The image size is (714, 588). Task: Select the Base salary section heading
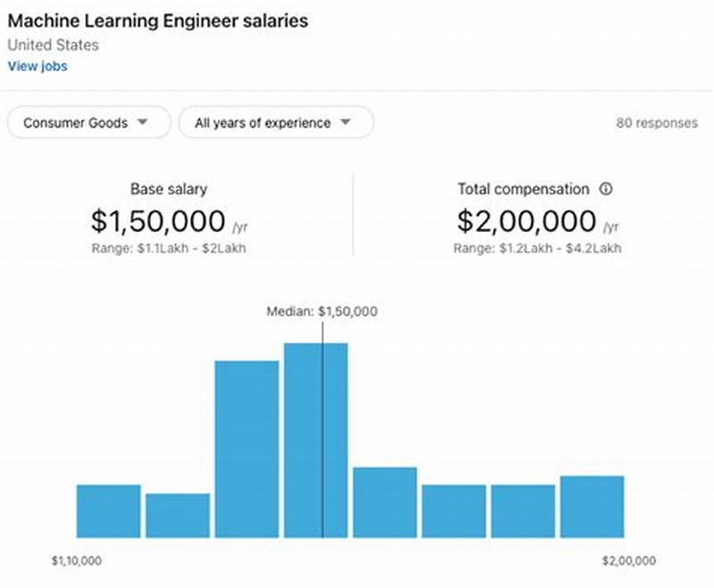tap(169, 188)
